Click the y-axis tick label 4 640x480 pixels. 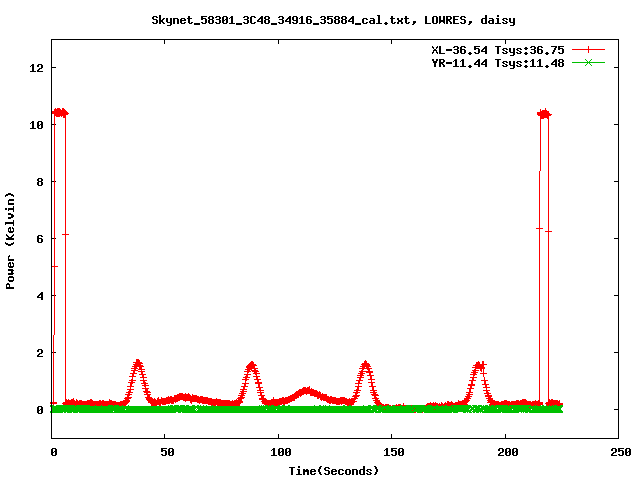pos(40,296)
